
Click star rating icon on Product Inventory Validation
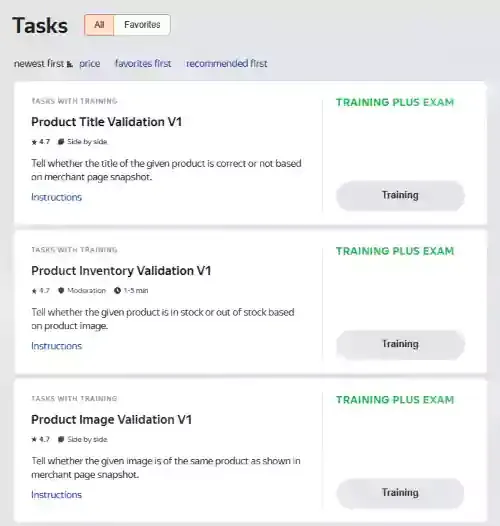click(x=34, y=291)
